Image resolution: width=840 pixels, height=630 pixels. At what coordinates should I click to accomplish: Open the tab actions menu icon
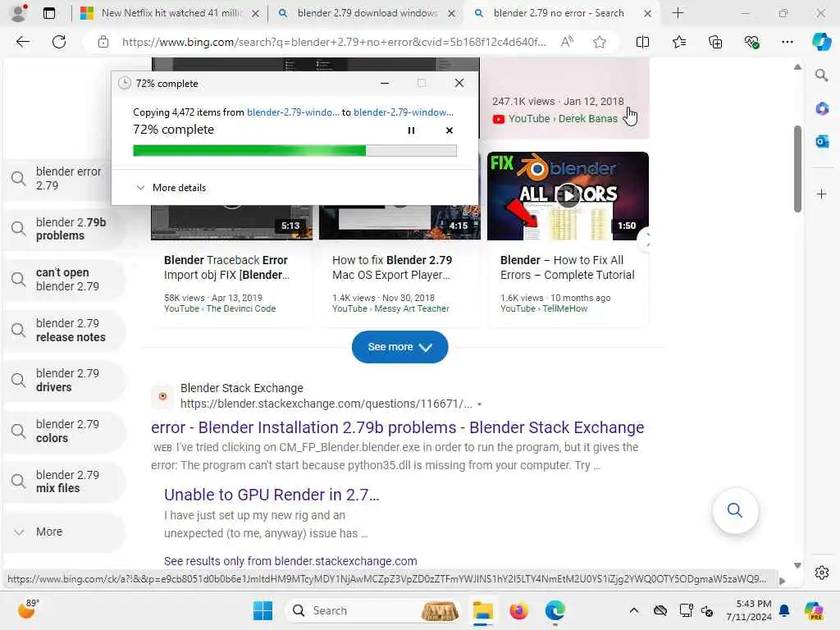[49, 13]
